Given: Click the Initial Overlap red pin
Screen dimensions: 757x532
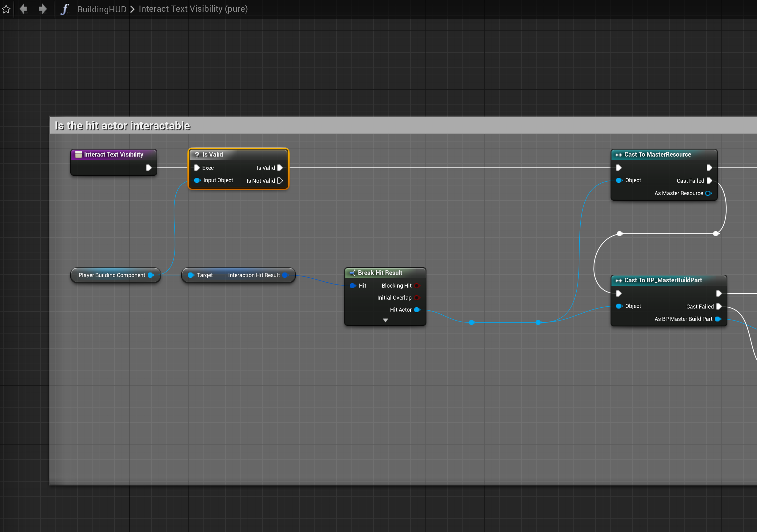Looking at the screenshot, I should pyautogui.click(x=417, y=298).
